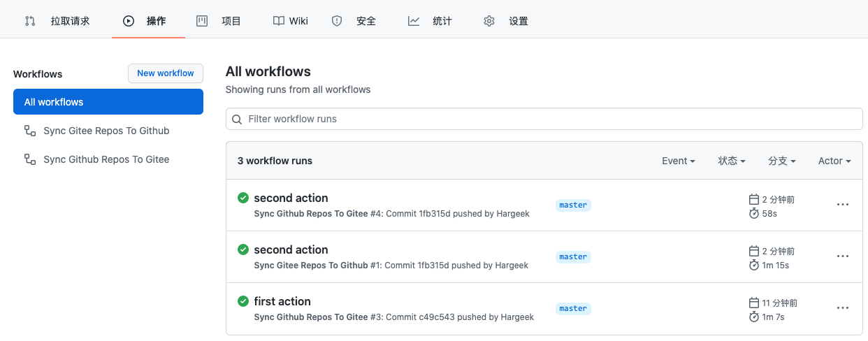Open more options menu for run #4
Image resolution: width=868 pixels, height=341 pixels.
(843, 205)
